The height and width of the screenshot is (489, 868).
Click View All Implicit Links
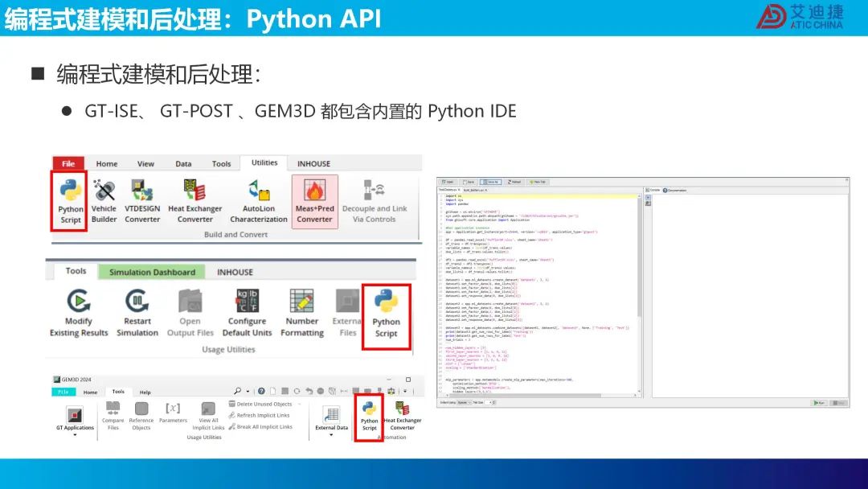pos(208,416)
